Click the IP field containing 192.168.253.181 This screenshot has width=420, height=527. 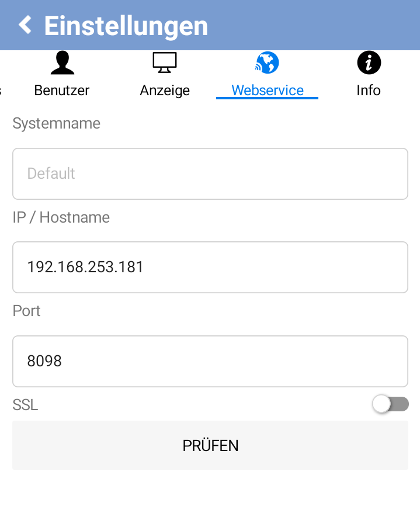tap(210, 267)
